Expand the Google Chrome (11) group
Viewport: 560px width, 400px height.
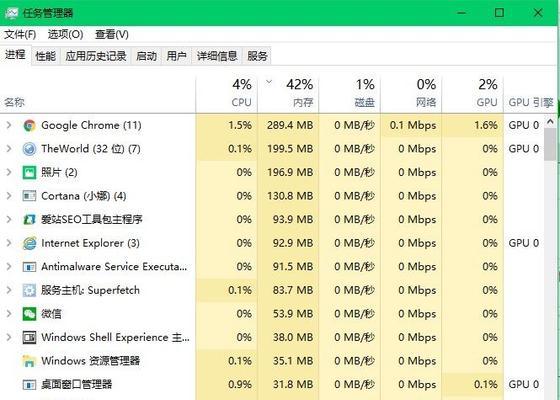click(x=9, y=125)
